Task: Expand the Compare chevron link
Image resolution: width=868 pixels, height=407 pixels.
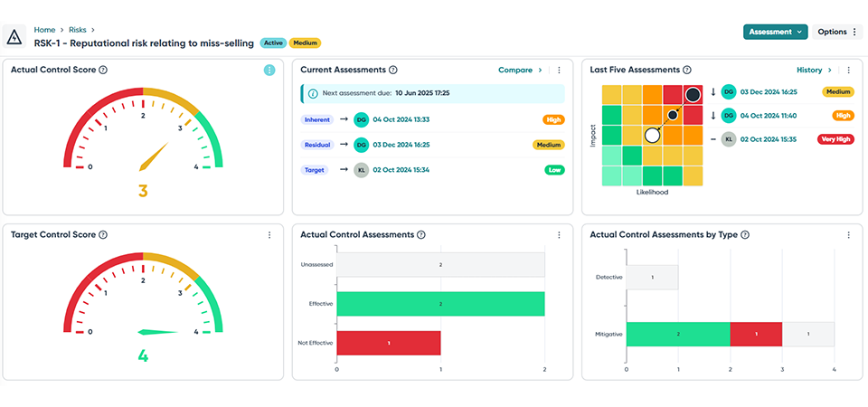Action: click(520, 71)
